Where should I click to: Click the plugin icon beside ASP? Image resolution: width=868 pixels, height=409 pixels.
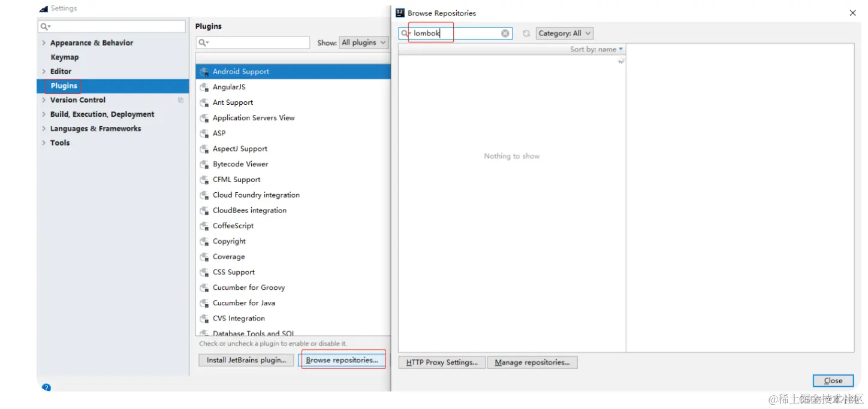click(x=204, y=134)
